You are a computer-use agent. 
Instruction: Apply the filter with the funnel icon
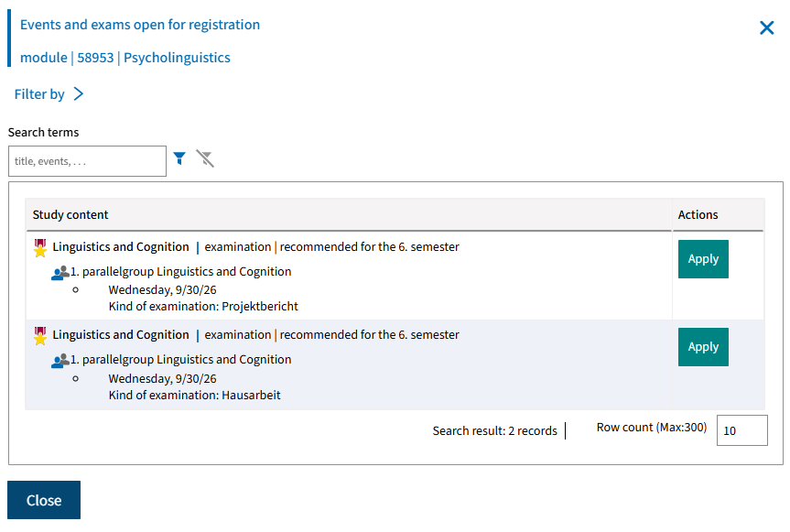(179, 158)
